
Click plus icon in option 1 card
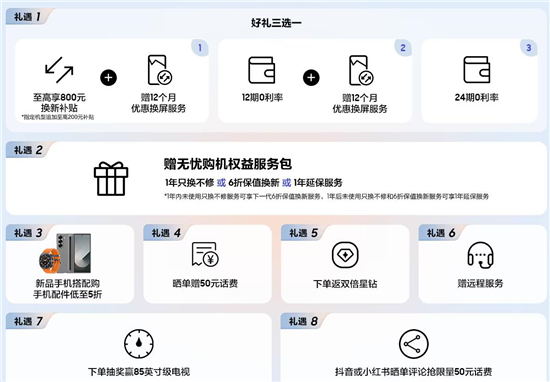click(x=108, y=78)
